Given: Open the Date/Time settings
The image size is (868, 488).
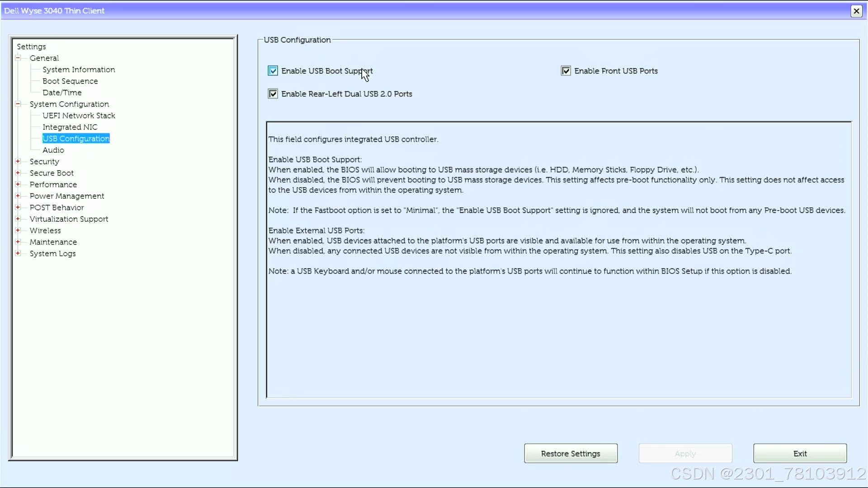Looking at the screenshot, I should [x=62, y=93].
